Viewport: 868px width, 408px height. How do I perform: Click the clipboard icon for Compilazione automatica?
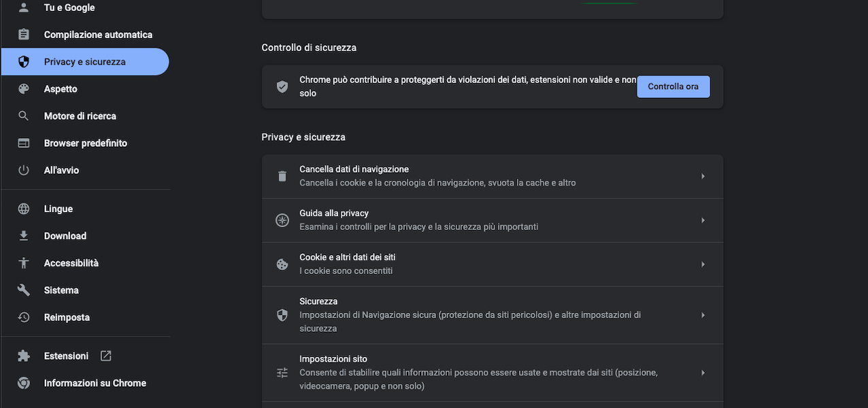tap(24, 35)
